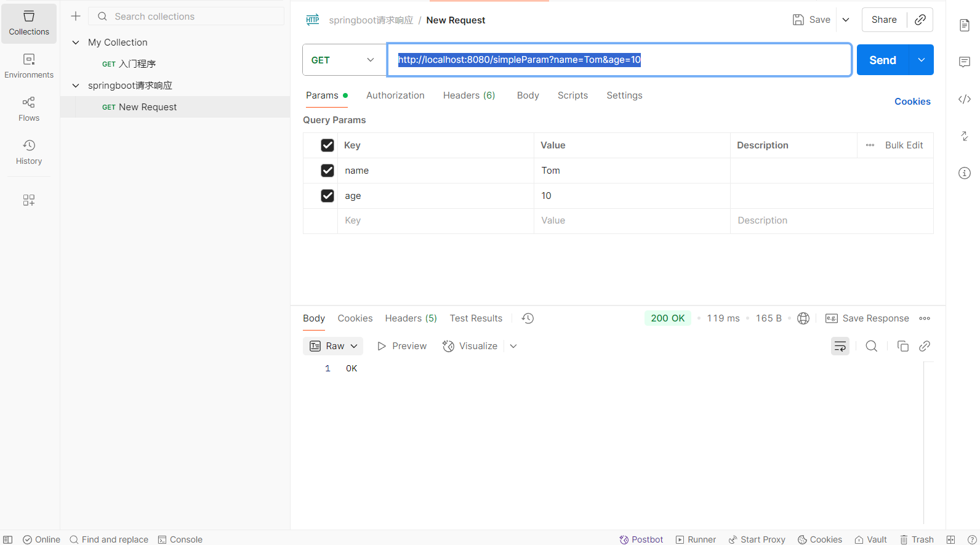Select the New Request tree item
Viewport: 980px width, 545px height.
[175, 107]
